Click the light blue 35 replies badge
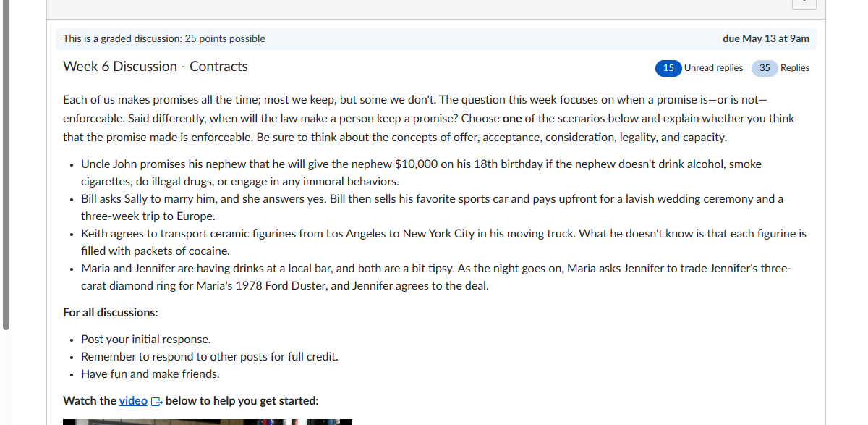The image size is (868, 425). point(765,68)
